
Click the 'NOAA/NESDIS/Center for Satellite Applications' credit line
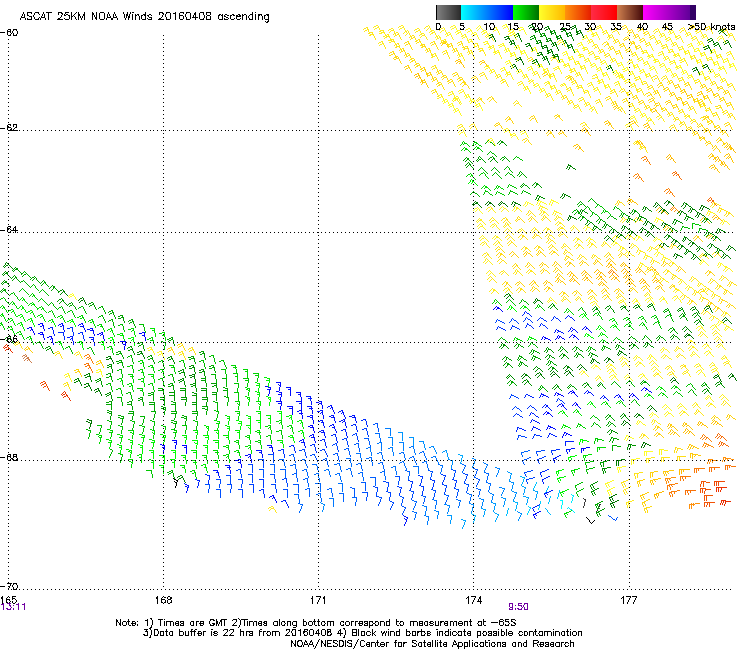(432, 644)
